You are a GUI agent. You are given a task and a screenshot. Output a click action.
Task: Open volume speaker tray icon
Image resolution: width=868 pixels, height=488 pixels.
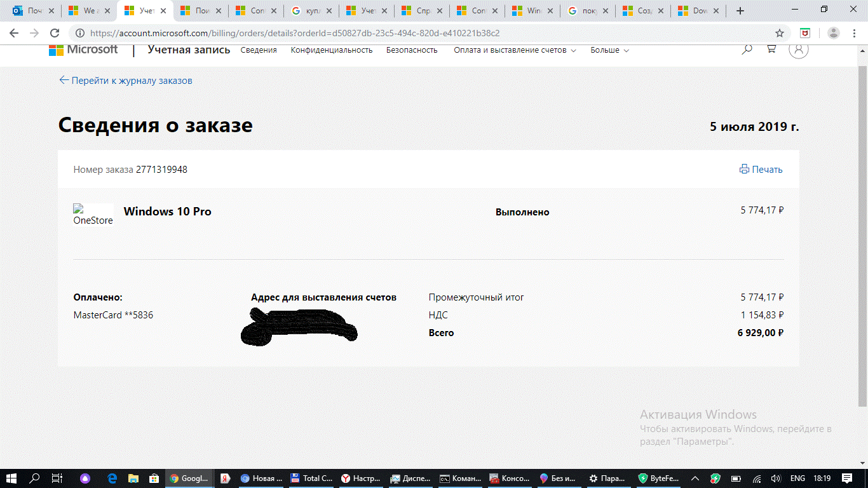[776, 478]
